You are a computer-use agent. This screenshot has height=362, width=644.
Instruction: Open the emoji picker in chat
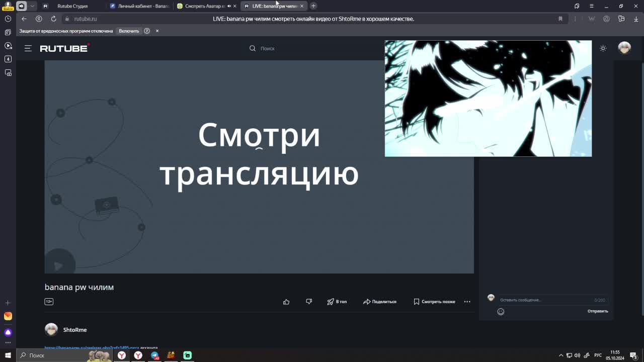[x=501, y=311]
